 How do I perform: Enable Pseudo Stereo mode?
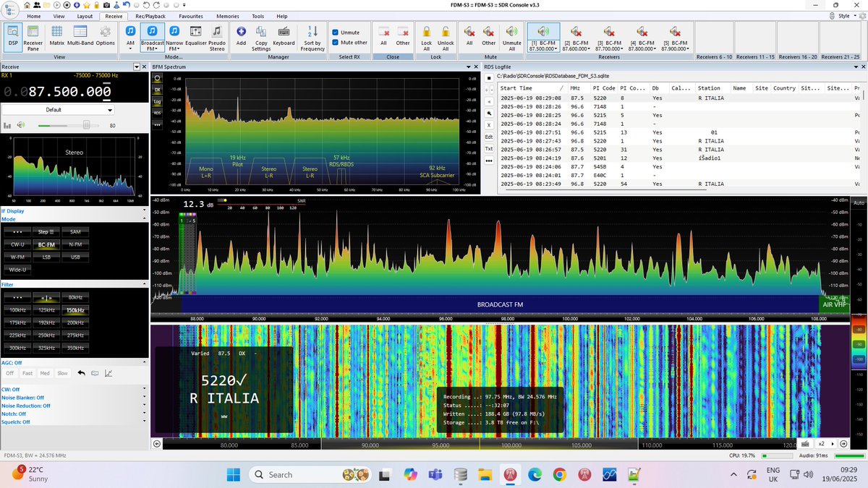[x=217, y=36]
